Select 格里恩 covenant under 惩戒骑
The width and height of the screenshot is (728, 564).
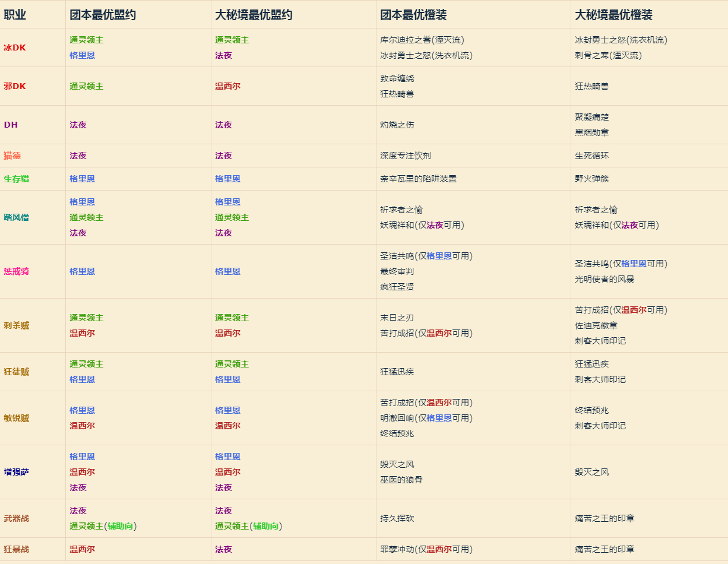pos(83,272)
